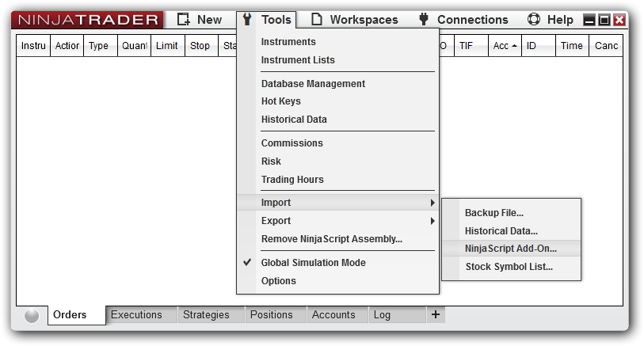
Task: Click the Actior column header
Action: pyautogui.click(x=67, y=46)
